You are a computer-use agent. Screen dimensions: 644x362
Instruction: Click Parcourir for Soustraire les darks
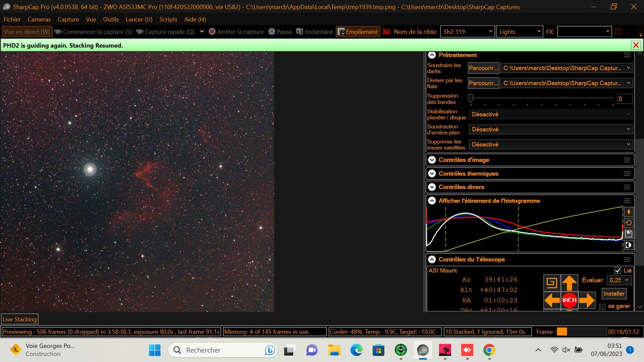483,68
